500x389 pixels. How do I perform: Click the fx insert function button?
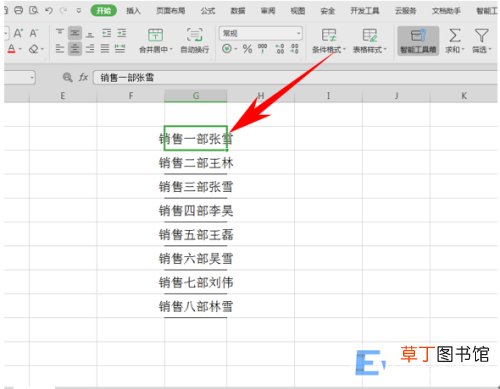tap(83, 77)
